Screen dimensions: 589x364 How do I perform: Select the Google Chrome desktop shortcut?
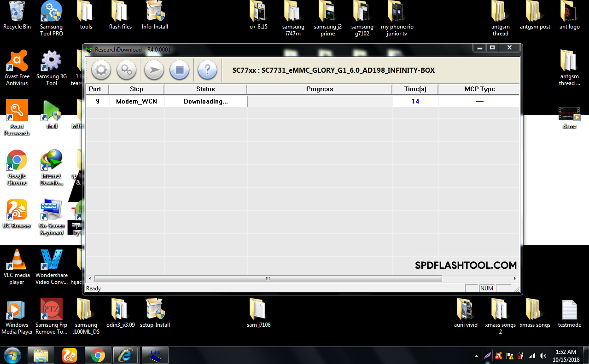coord(17,168)
